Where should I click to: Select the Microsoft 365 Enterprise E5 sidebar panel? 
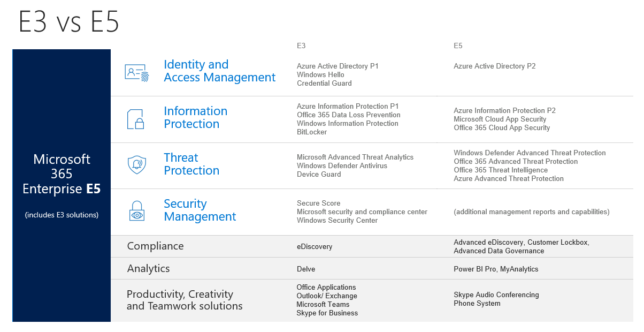tap(61, 186)
